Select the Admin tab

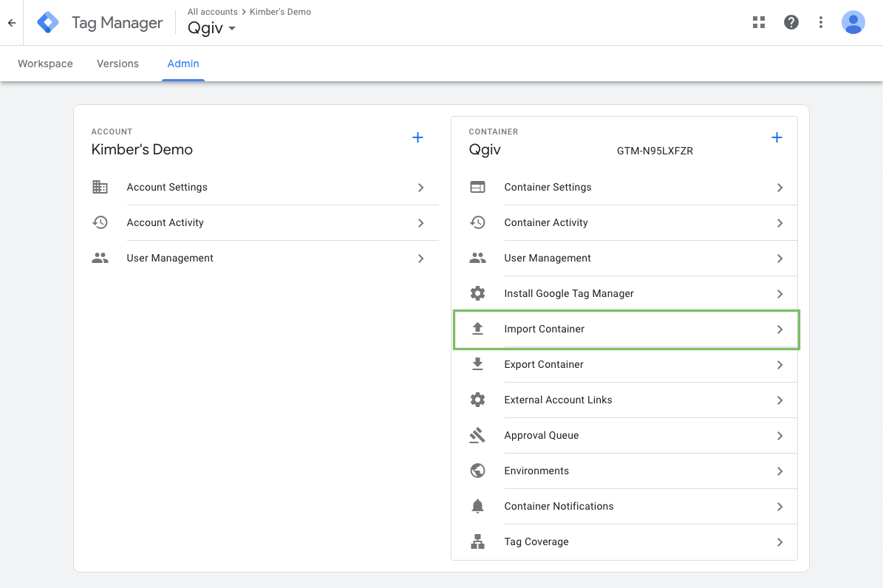coord(183,64)
